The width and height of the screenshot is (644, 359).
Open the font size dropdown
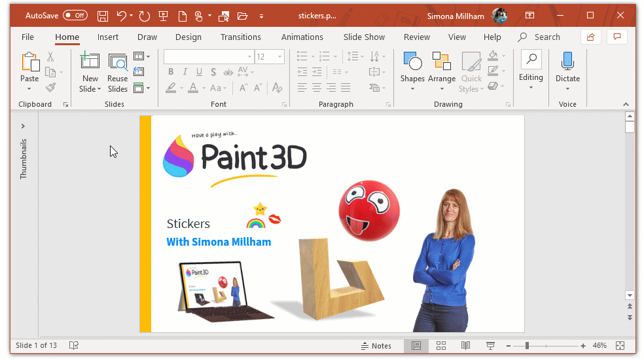click(279, 56)
